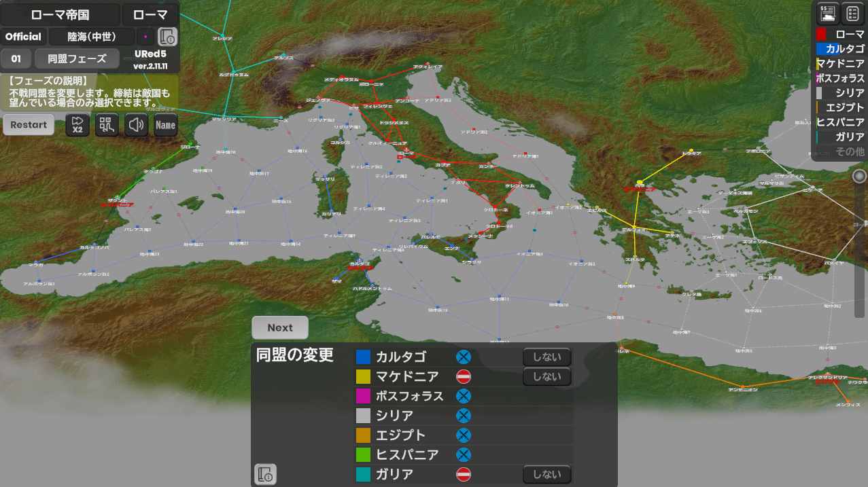Click the round zoom slider knob
The image size is (868, 487).
click(860, 177)
